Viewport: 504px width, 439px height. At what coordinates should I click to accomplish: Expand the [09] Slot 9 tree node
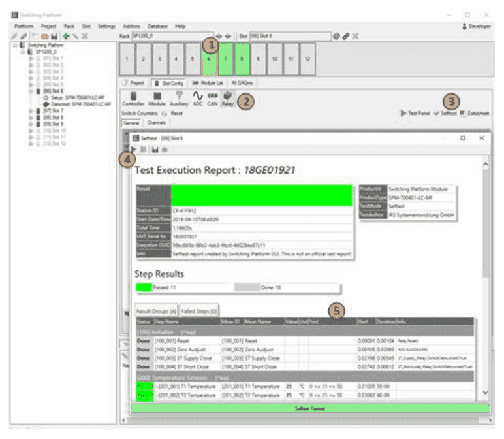(x=31, y=124)
